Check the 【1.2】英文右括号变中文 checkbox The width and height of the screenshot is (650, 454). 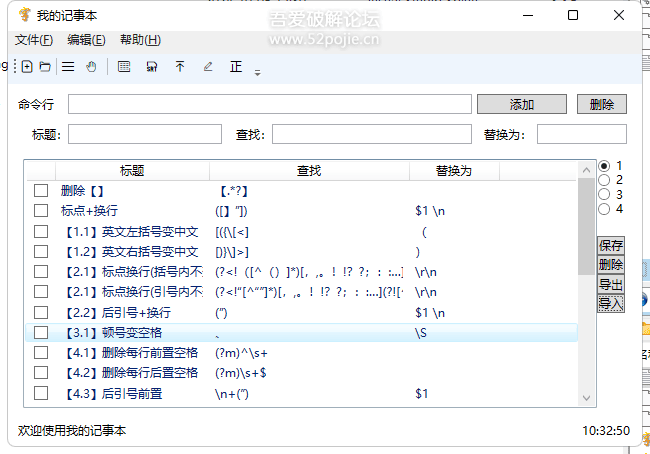click(x=41, y=252)
